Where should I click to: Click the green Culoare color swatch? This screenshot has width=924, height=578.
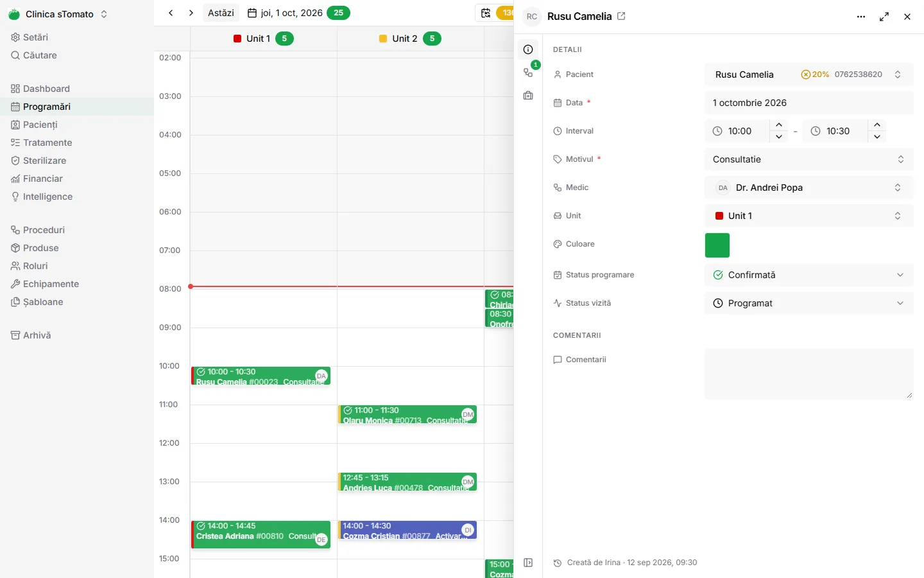point(717,245)
